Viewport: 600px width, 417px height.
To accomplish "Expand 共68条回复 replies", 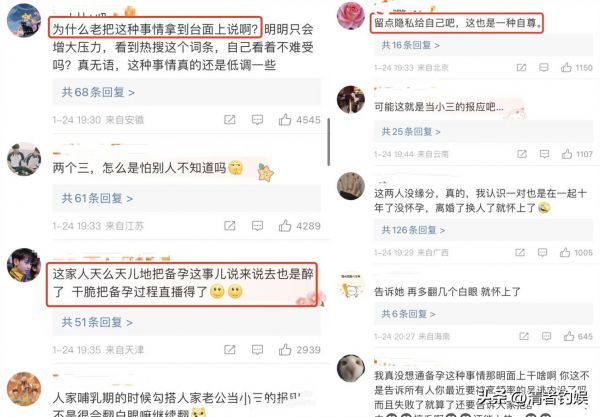I will [98, 92].
